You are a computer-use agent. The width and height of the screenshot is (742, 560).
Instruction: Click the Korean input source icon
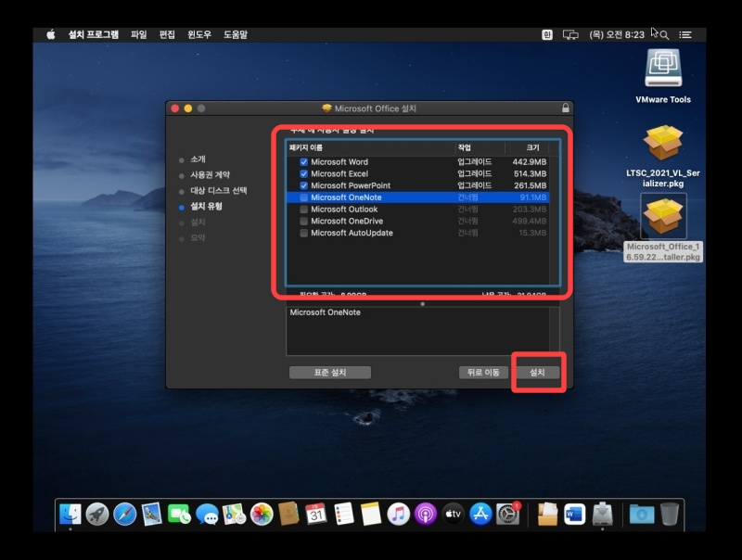point(547,34)
